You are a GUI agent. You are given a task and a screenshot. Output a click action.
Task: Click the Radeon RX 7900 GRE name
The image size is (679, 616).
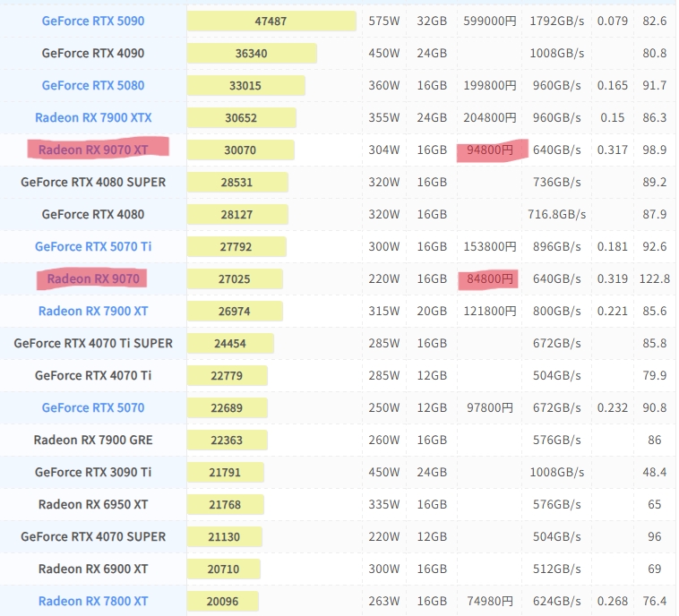[93, 440]
